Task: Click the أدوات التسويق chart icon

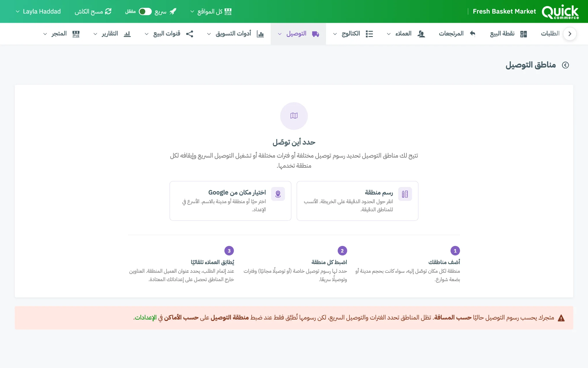Action: (x=260, y=34)
